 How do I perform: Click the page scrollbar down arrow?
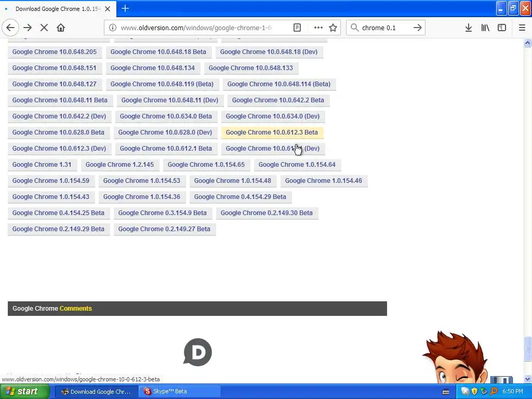(527, 379)
